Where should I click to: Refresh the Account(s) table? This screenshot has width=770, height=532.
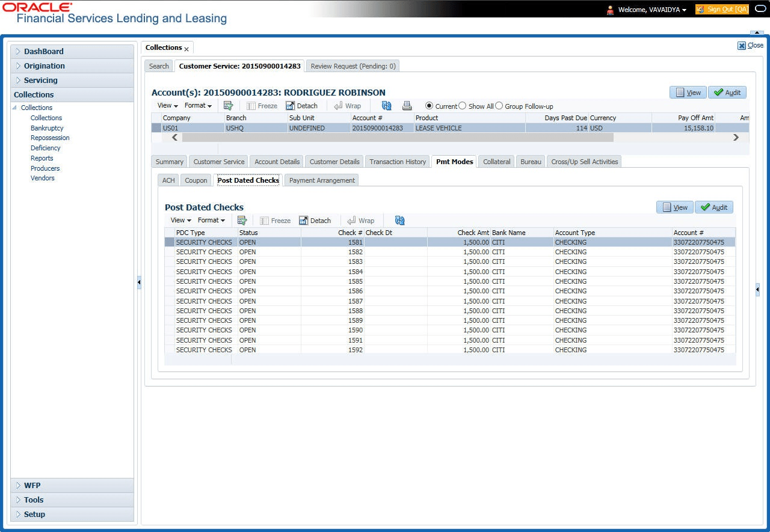coord(386,106)
